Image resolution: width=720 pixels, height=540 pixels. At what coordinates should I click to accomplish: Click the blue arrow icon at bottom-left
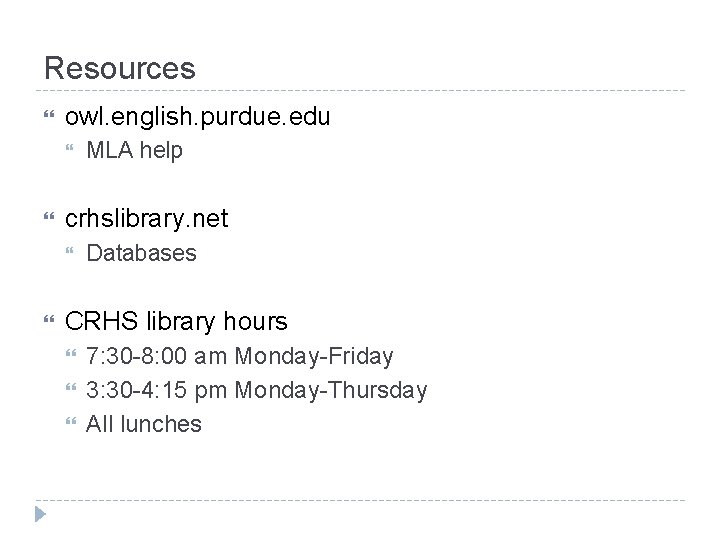[x=38, y=516]
